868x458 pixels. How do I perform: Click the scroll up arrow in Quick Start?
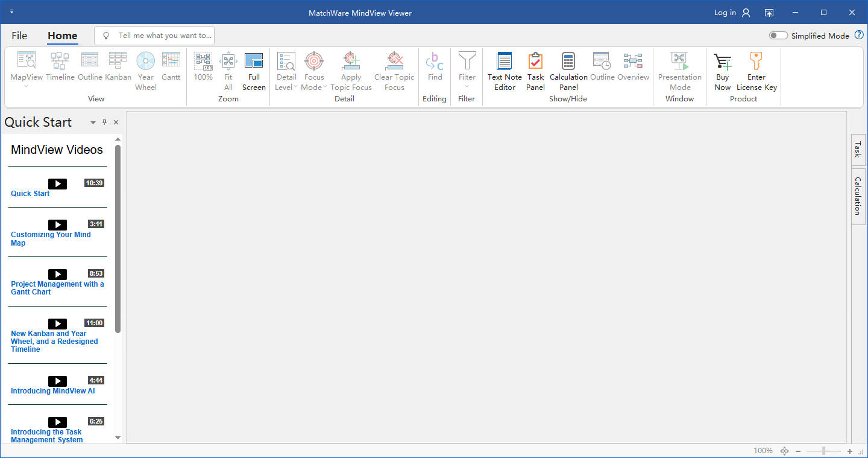tap(118, 139)
